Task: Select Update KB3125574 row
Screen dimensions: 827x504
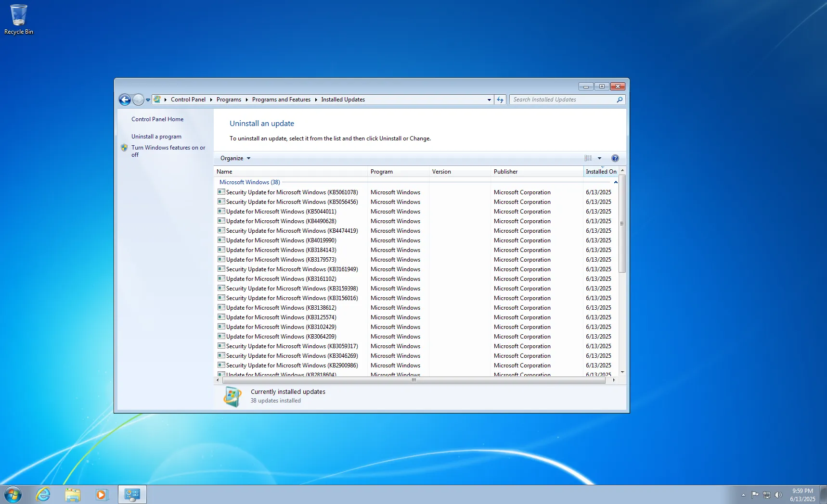Action: point(416,317)
